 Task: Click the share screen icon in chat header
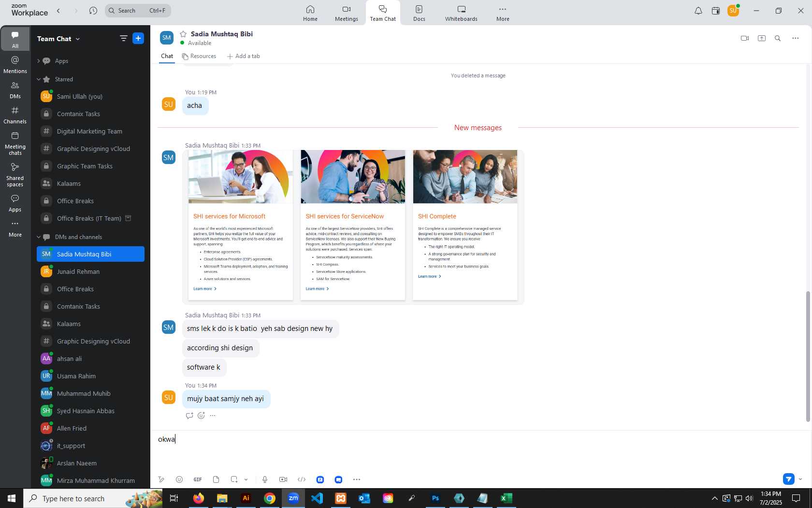click(762, 38)
